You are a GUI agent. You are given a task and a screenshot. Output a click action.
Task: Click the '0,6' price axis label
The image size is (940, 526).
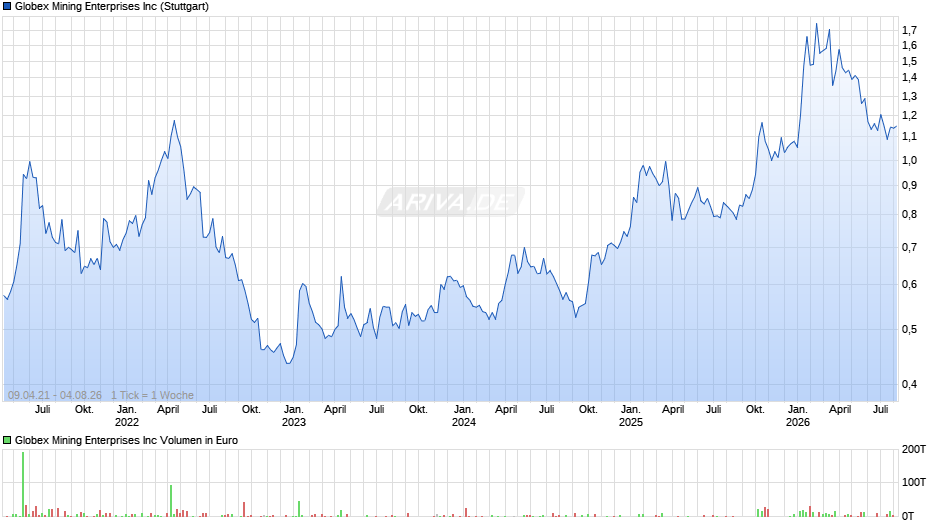click(909, 284)
